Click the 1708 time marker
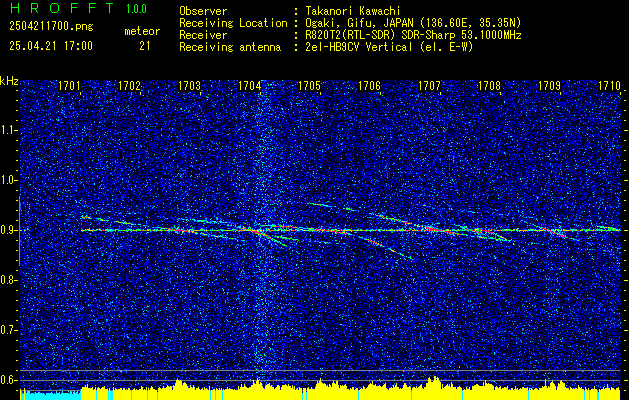The width and height of the screenshot is (629, 400). coord(489,86)
